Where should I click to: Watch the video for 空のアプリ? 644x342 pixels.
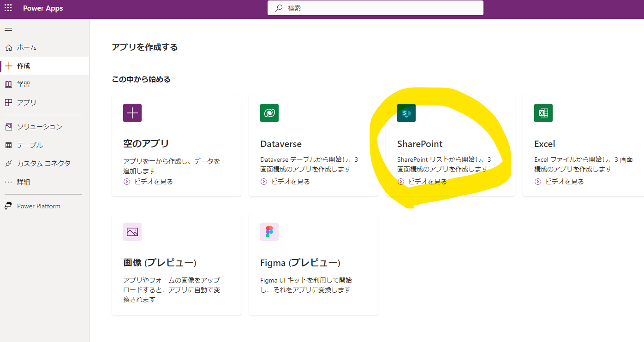click(x=154, y=182)
